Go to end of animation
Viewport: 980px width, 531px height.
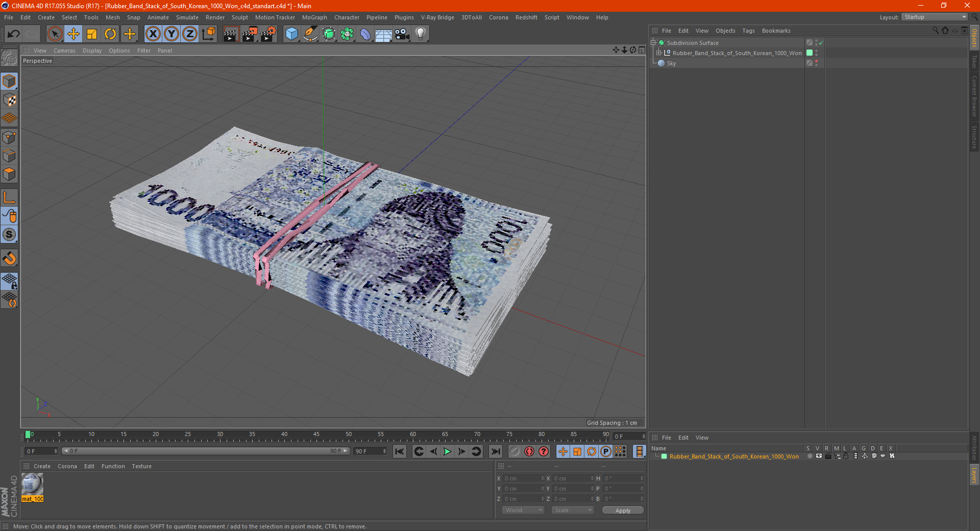coord(495,451)
